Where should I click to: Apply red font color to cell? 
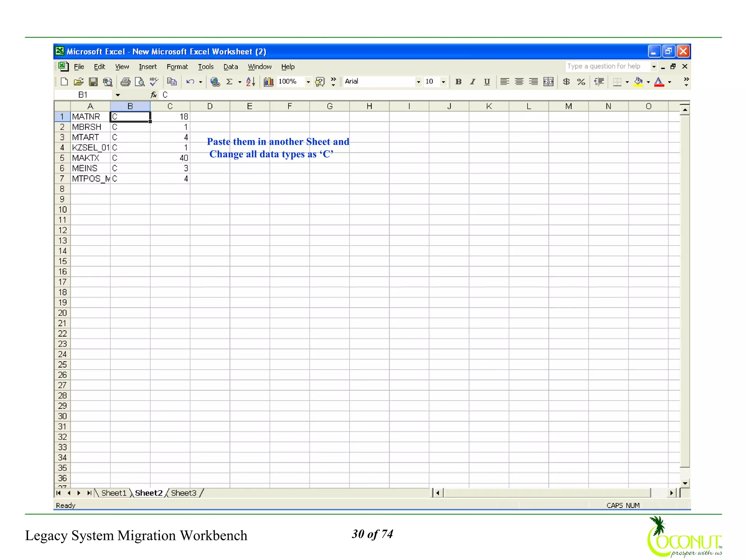(x=659, y=82)
